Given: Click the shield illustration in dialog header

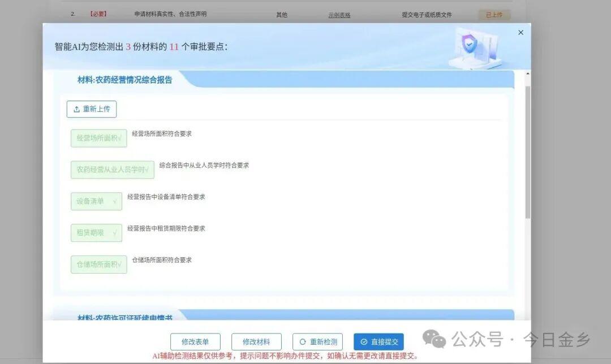Looking at the screenshot, I should pos(469,45).
